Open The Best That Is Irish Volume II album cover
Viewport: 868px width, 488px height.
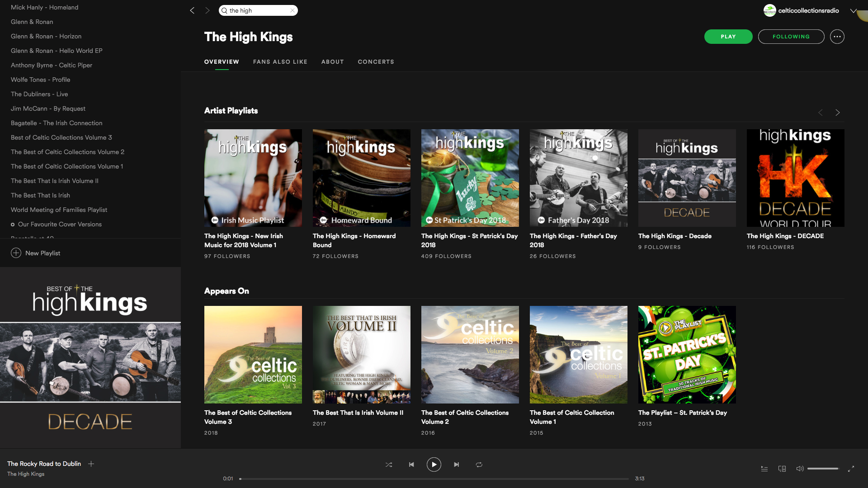point(361,354)
